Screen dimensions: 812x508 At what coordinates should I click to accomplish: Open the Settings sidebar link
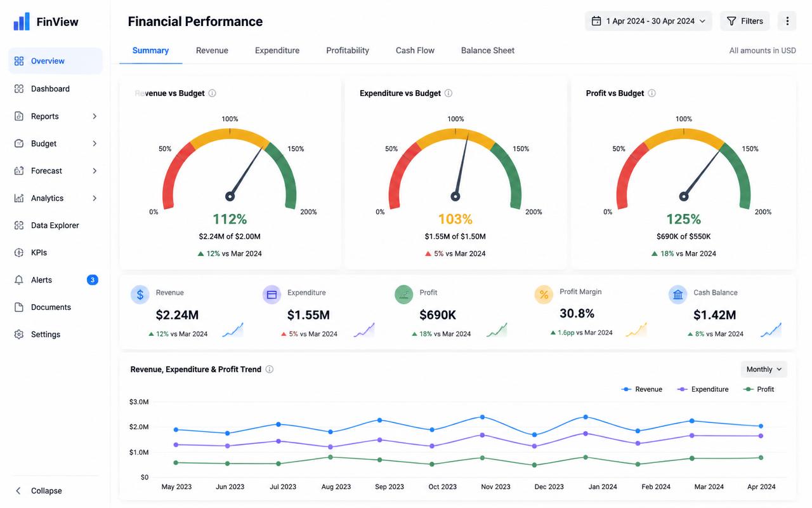click(x=55, y=335)
